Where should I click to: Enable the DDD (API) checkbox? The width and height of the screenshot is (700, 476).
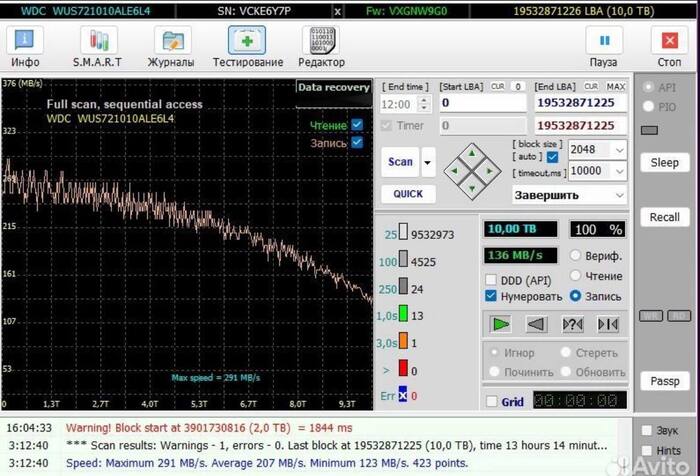[491, 280]
